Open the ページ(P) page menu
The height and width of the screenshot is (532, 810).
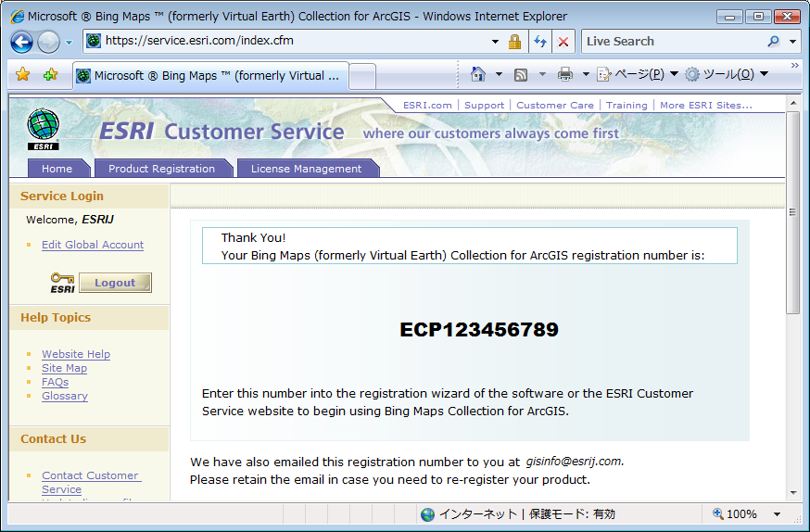(637, 74)
